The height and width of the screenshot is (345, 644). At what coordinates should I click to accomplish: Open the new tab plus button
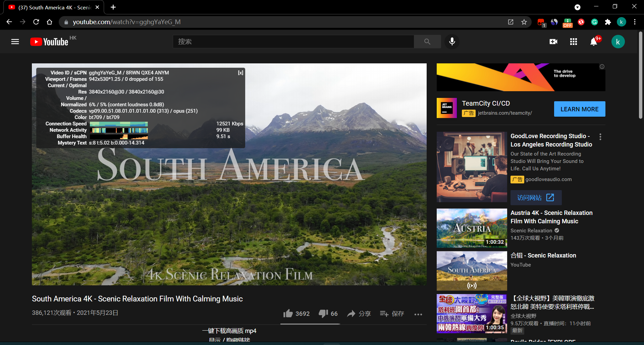[x=113, y=7]
